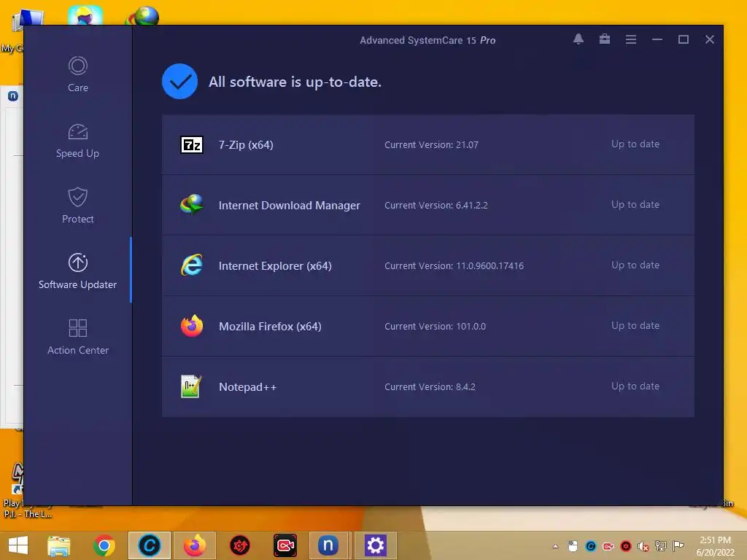Click 'All software is up-to-date.' heading

295,82
